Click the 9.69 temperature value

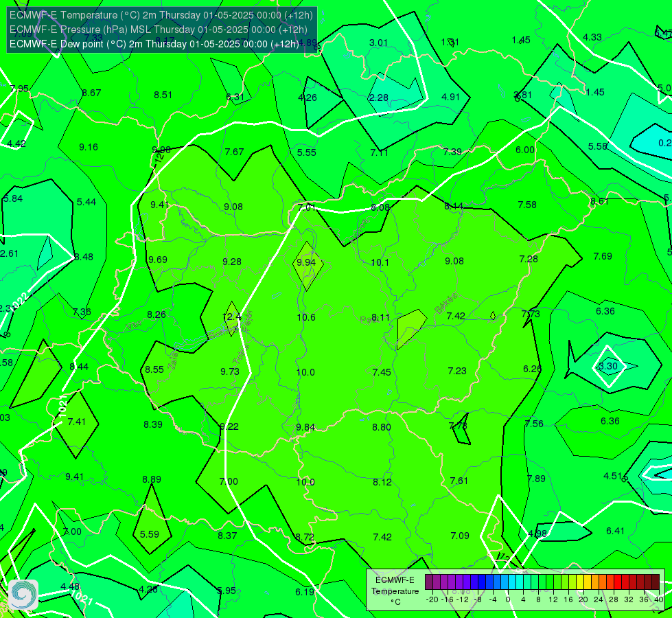click(x=158, y=260)
